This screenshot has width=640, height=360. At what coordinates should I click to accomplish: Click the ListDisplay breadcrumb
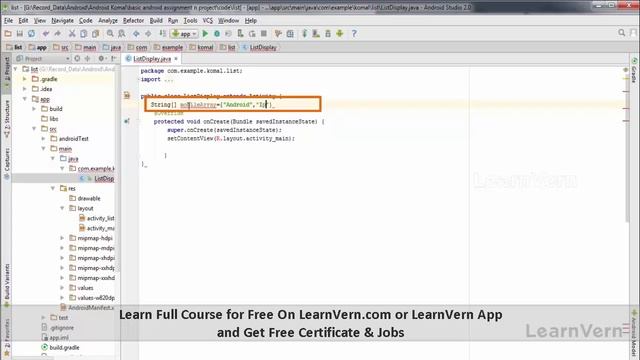(260, 47)
